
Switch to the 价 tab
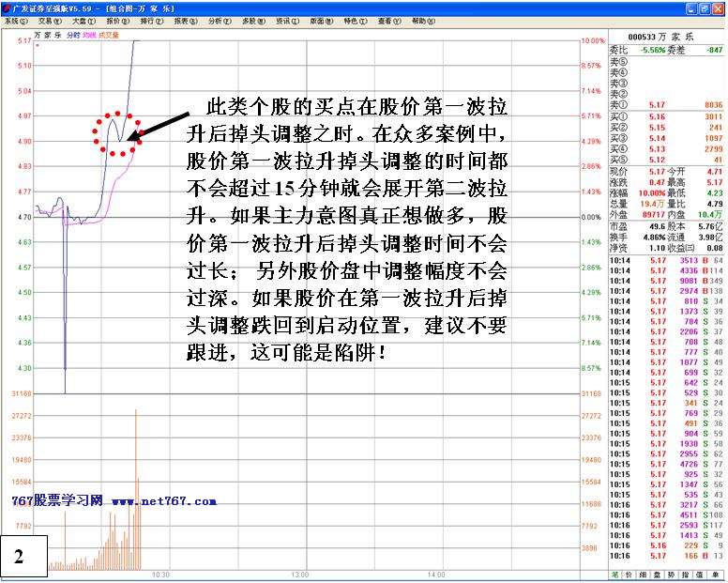(x=629, y=575)
